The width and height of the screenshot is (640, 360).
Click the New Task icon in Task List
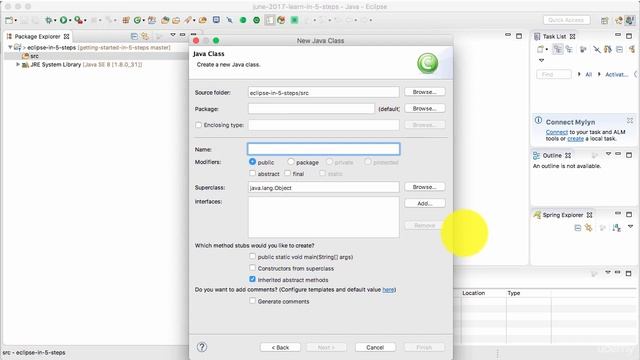[540, 49]
